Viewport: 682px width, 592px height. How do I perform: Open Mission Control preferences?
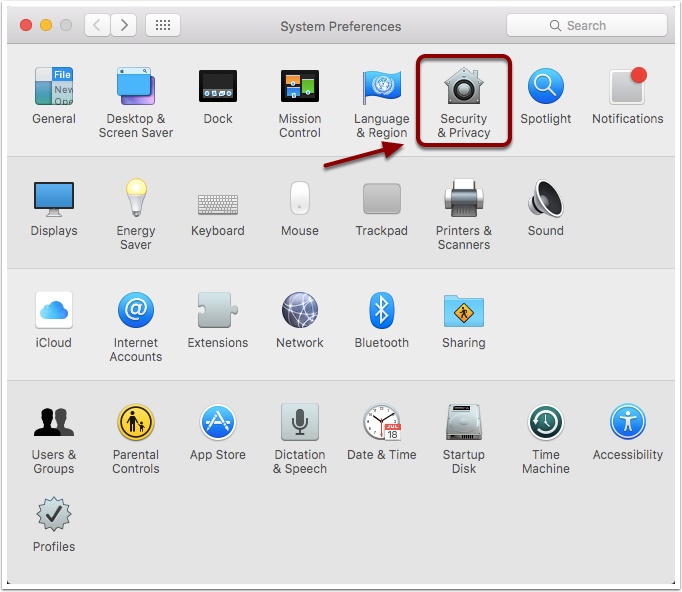pos(300,86)
